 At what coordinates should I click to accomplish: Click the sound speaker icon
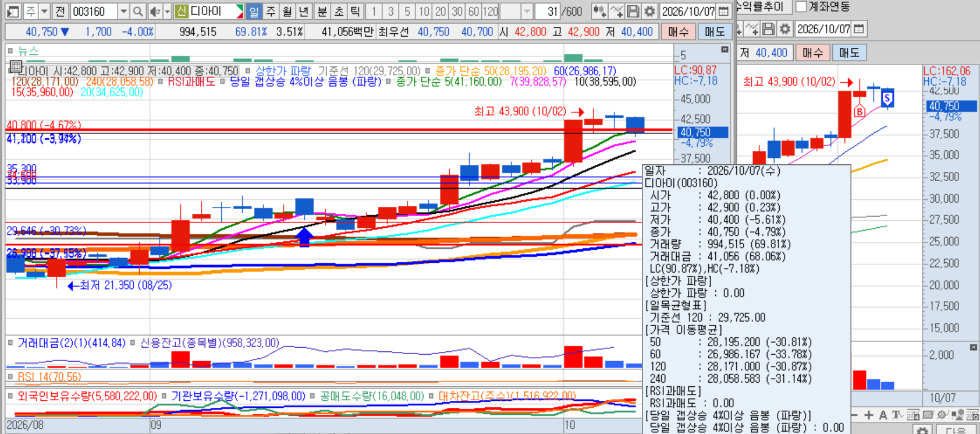pos(155,11)
